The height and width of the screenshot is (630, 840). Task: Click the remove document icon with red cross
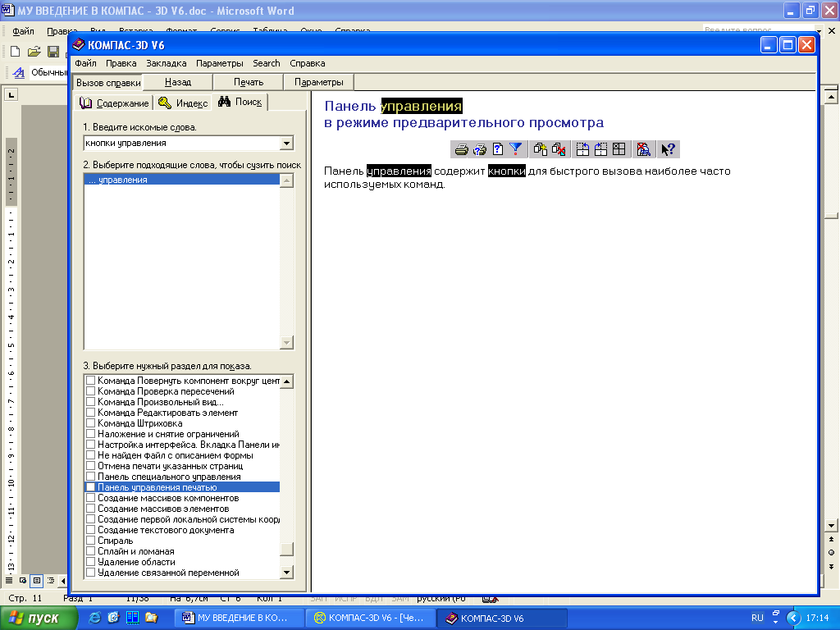[x=558, y=149]
